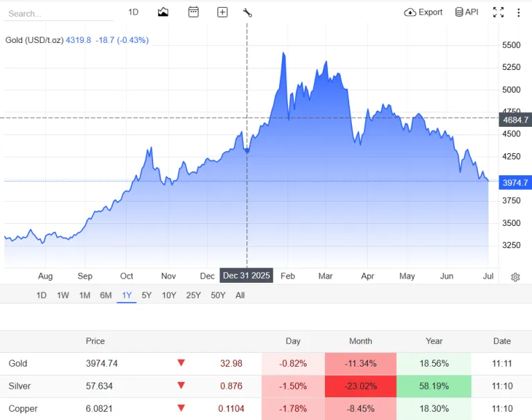
Task: Click the Export cloud download button
Action: point(423,12)
